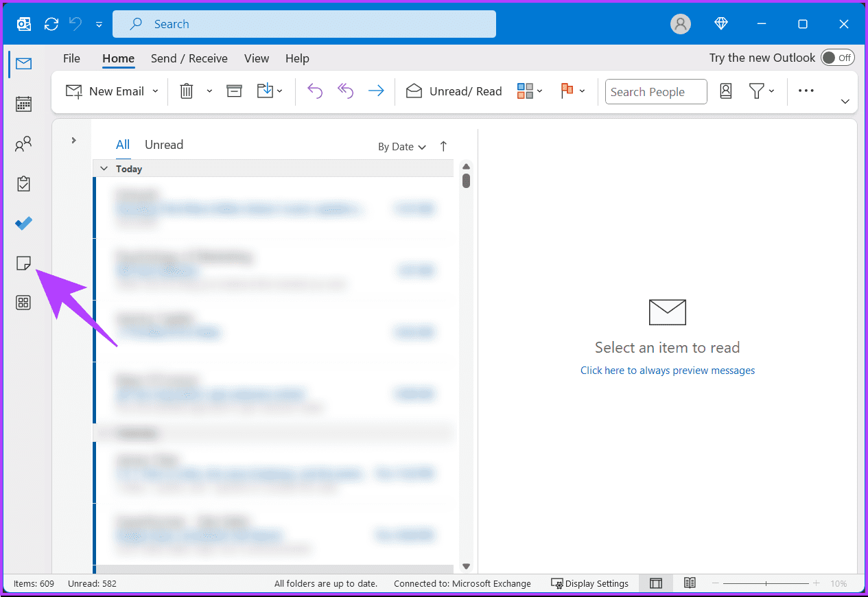
Task: Open More Apps with the grid icon
Action: 23,302
